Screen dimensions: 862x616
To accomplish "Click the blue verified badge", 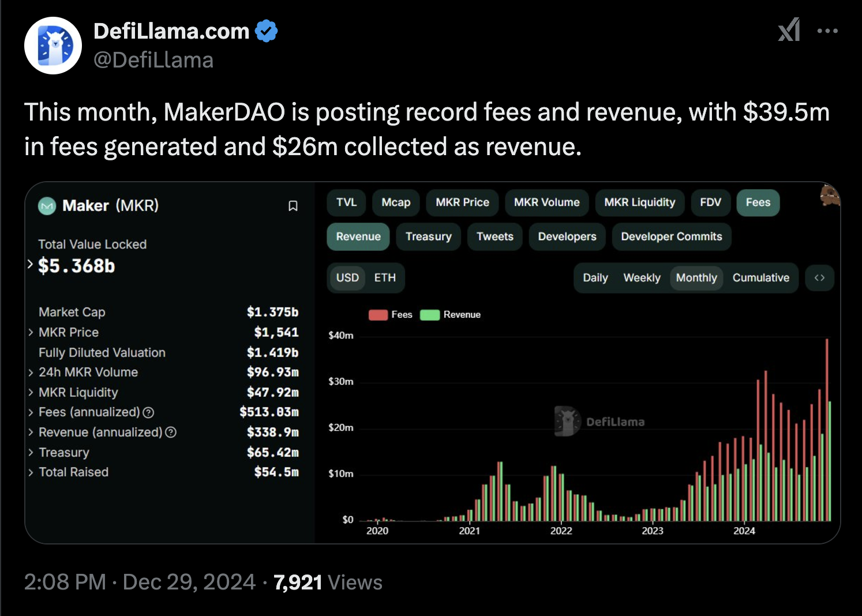I will click(267, 31).
